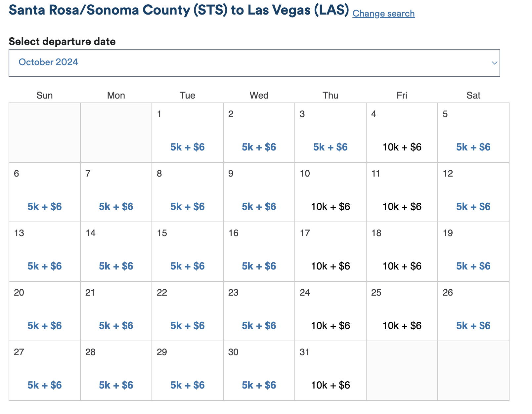Image resolution: width=532 pixels, height=414 pixels.
Task: Select October 30 fare 5k + $6
Action: 259,385
